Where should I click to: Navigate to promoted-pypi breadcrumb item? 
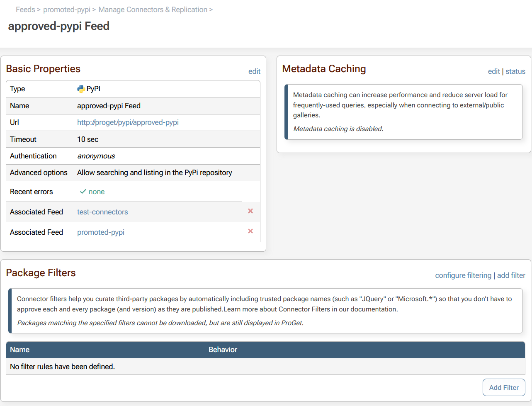(67, 10)
